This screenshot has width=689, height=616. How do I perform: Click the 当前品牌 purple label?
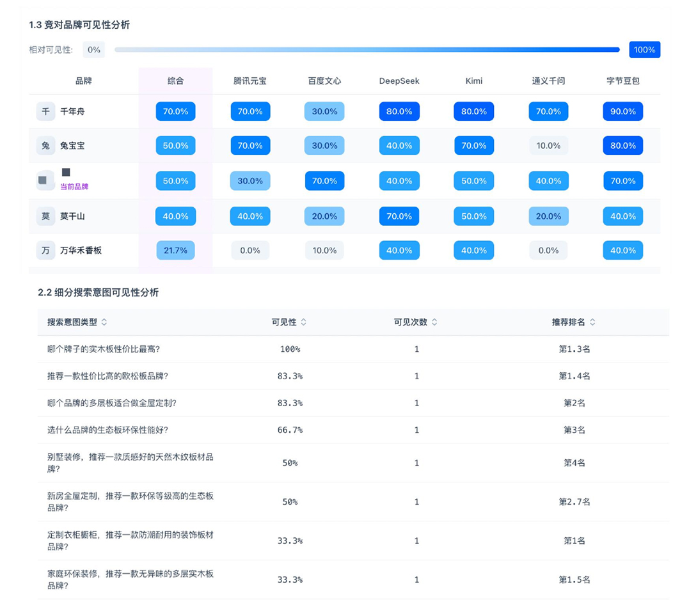[x=74, y=187]
